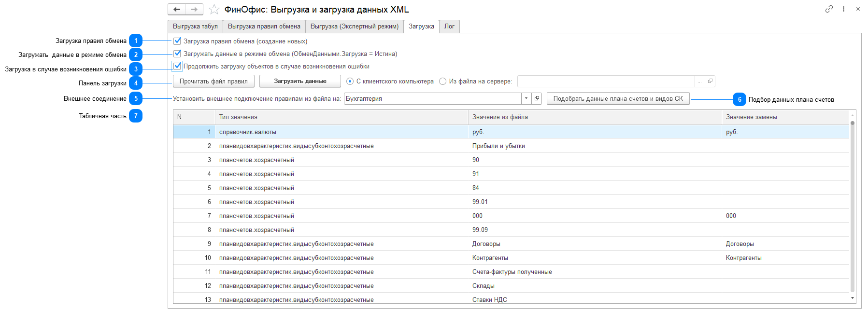Click the table's vertical scrollbar track
868x313 pixels.
853,207
